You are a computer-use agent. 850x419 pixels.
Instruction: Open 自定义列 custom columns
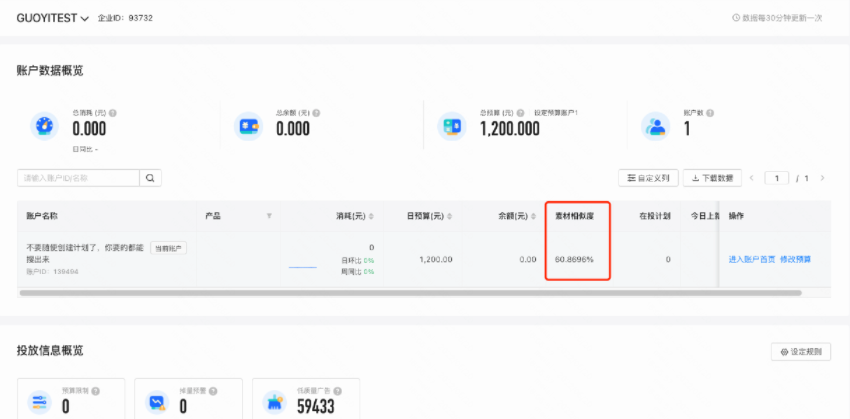648,178
